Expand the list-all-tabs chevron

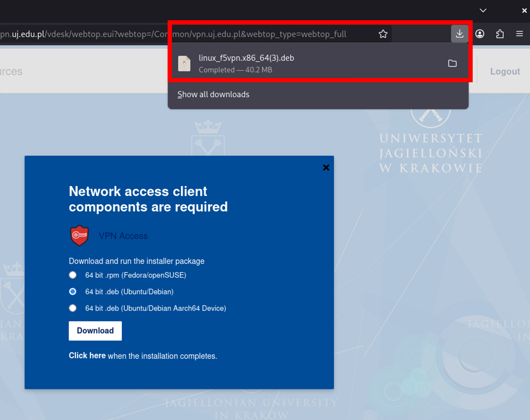click(483, 10)
